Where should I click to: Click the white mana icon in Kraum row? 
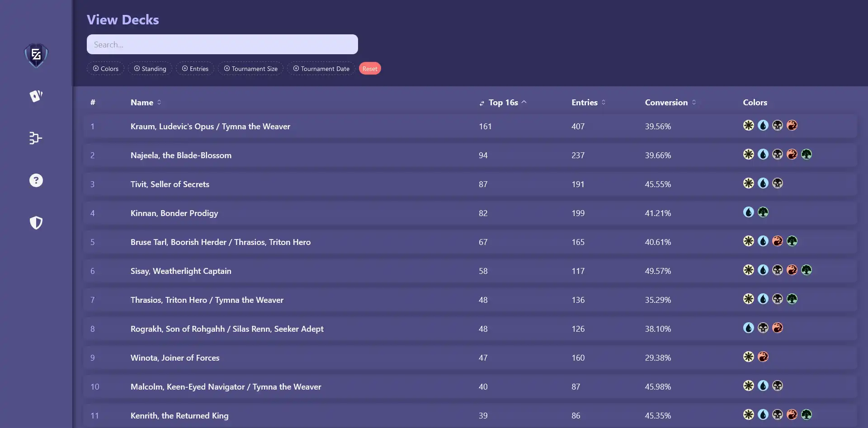click(x=749, y=125)
